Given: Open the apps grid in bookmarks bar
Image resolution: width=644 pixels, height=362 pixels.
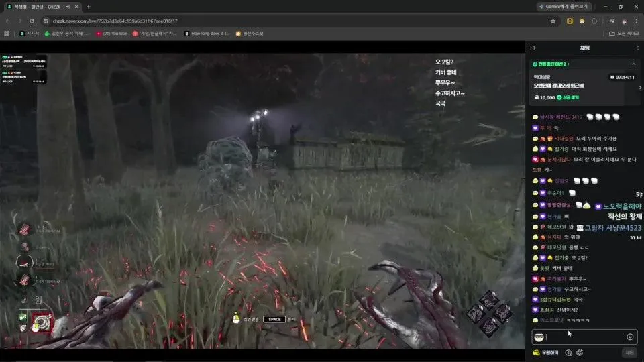Looking at the screenshot, I should 7,34.
